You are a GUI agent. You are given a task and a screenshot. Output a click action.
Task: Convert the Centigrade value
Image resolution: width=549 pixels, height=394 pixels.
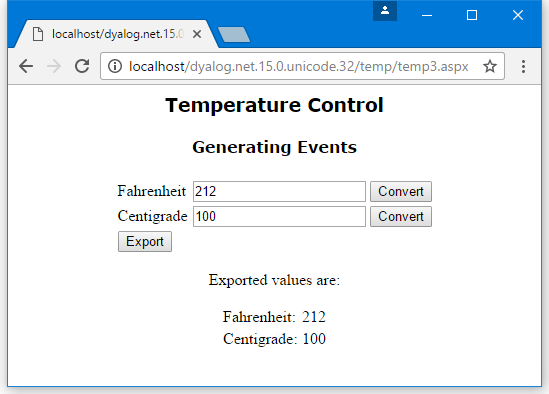(401, 216)
